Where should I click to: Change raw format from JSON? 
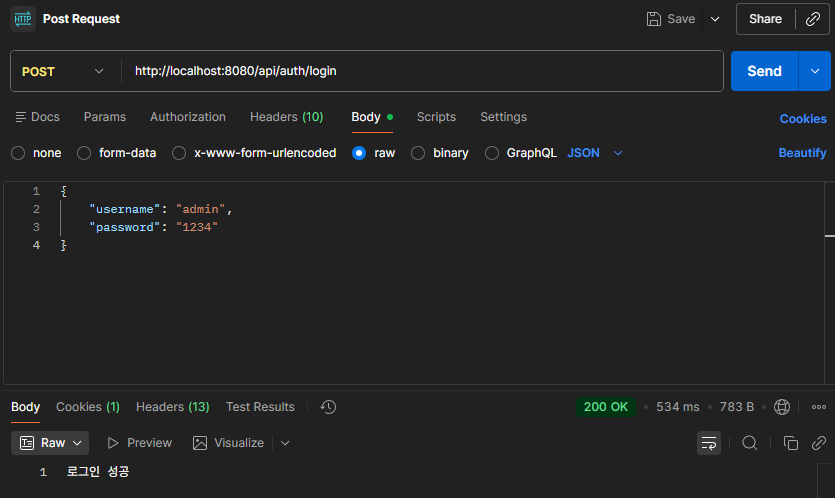click(594, 153)
